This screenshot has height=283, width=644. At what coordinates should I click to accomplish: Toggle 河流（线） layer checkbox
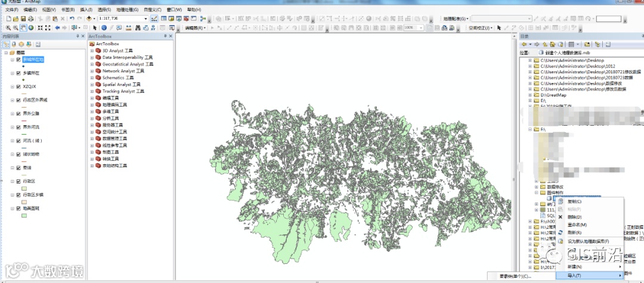(18, 141)
